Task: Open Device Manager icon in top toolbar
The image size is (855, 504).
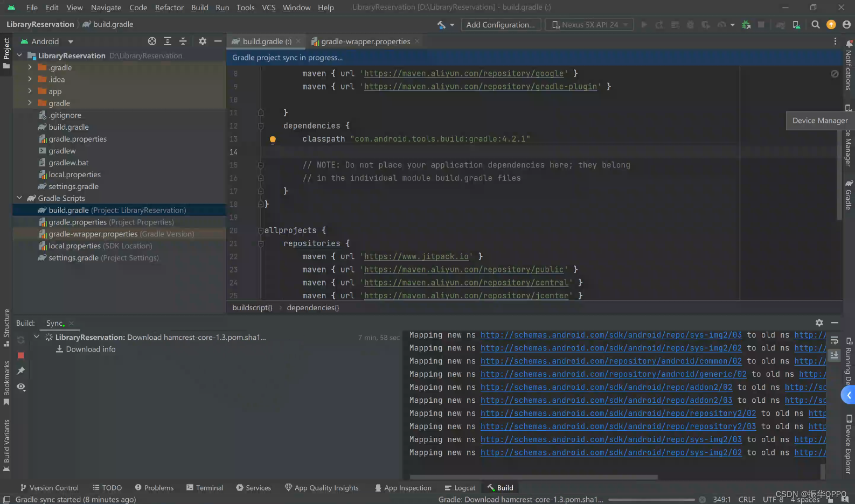Action: [796, 25]
